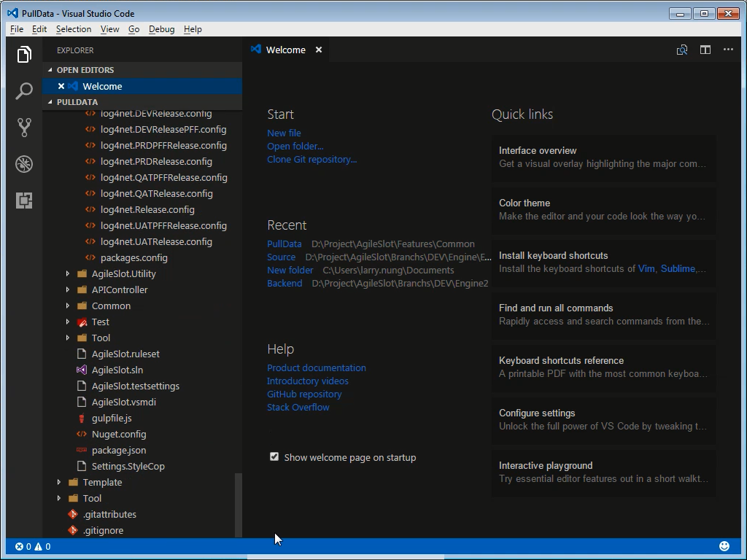Screen dimensions: 747x560
Task: Click the Show Open Editors icon
Action: (x=682, y=50)
